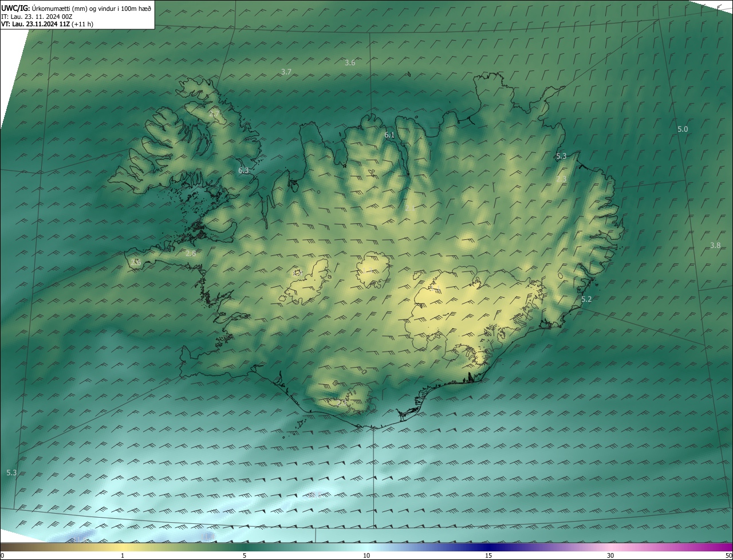733x560 pixels.
Task: Select the 2.3 value label in East Iceland
Action: 561,179
